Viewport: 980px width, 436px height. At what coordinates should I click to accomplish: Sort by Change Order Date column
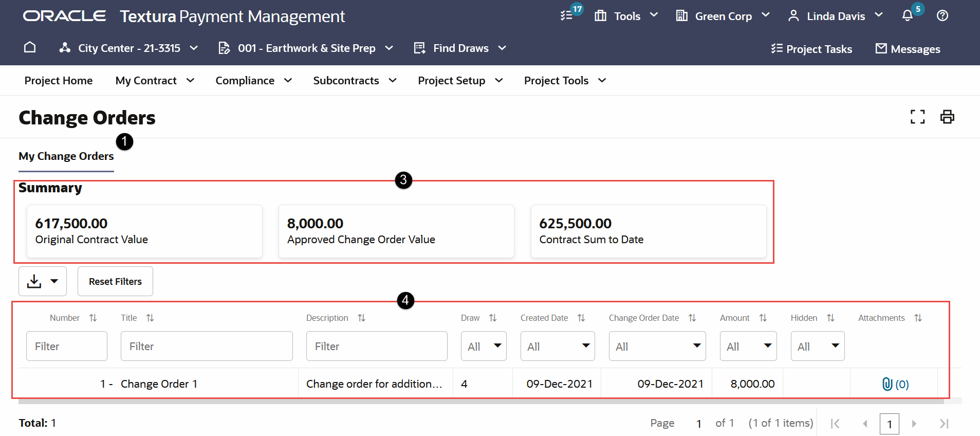[x=692, y=318]
